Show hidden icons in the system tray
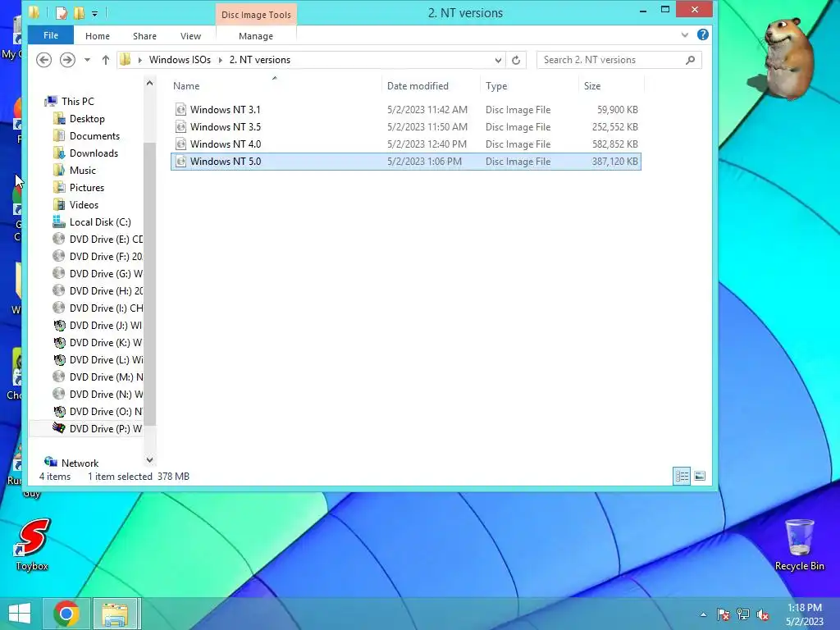The height and width of the screenshot is (630, 840). point(703,614)
